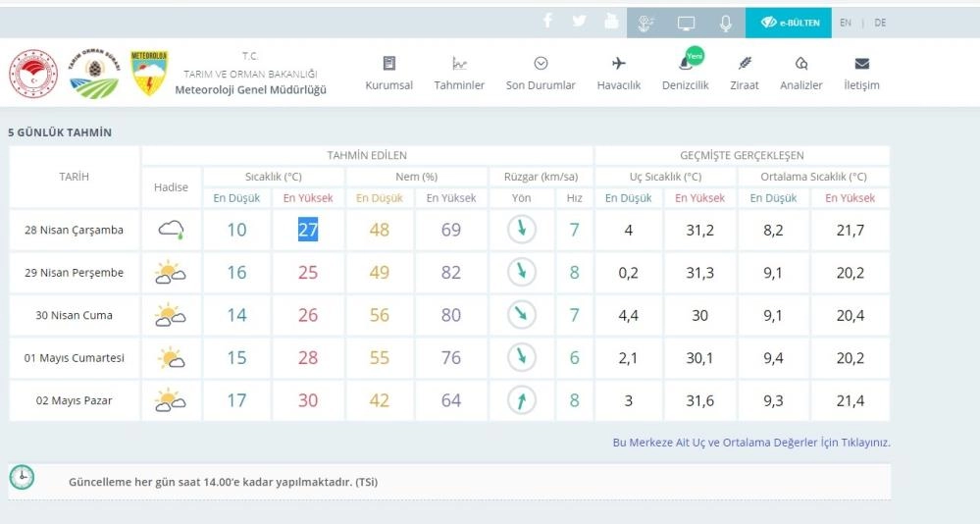
Task: Click the e-BÜLTEN button
Action: coord(788,23)
